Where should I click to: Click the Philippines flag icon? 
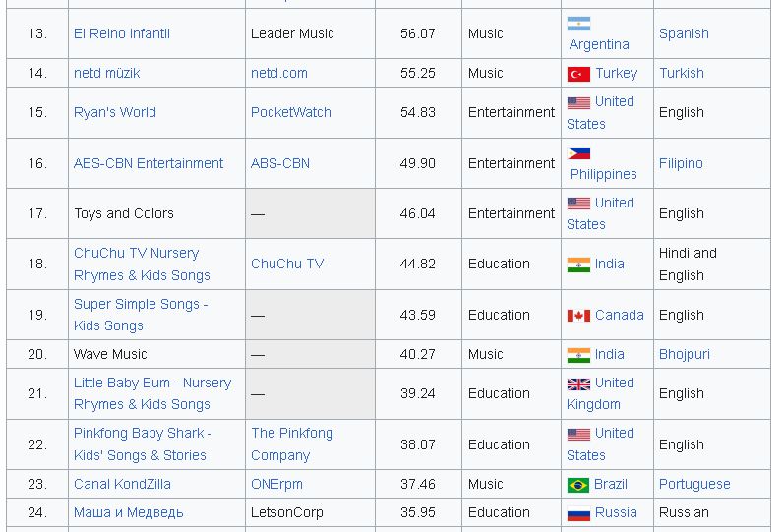[578, 153]
